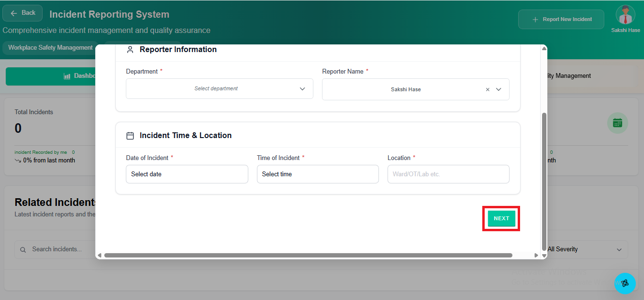Viewport: 644px width, 300px height.
Task: Open the All Severity filter dropdown
Action: point(587,249)
